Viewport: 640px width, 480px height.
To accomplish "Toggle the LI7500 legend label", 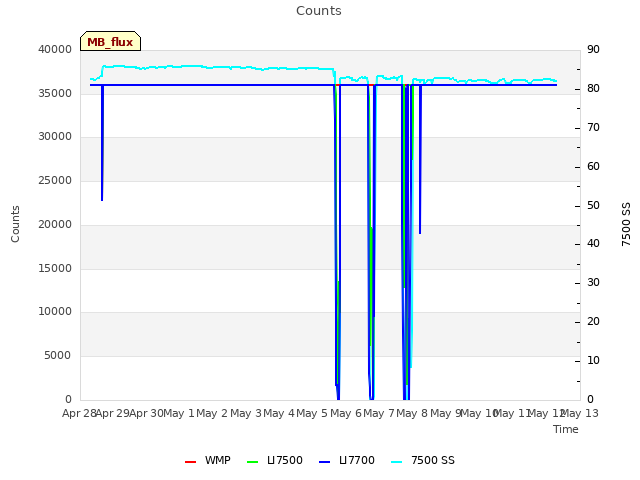I will (284, 460).
